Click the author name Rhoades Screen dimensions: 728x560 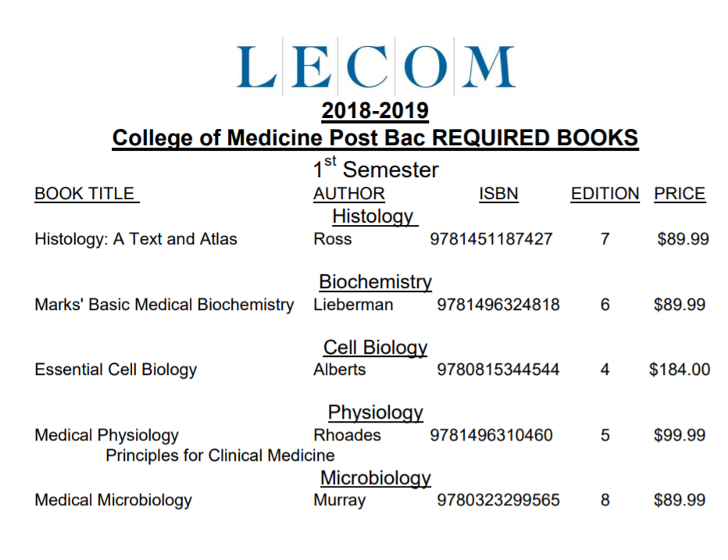347,435
